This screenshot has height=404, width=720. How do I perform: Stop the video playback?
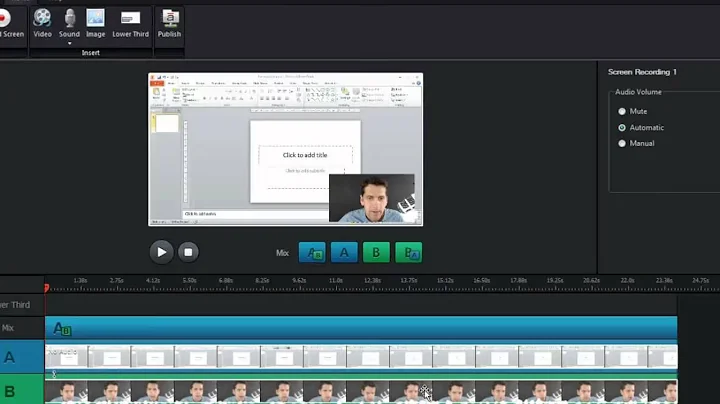click(188, 252)
